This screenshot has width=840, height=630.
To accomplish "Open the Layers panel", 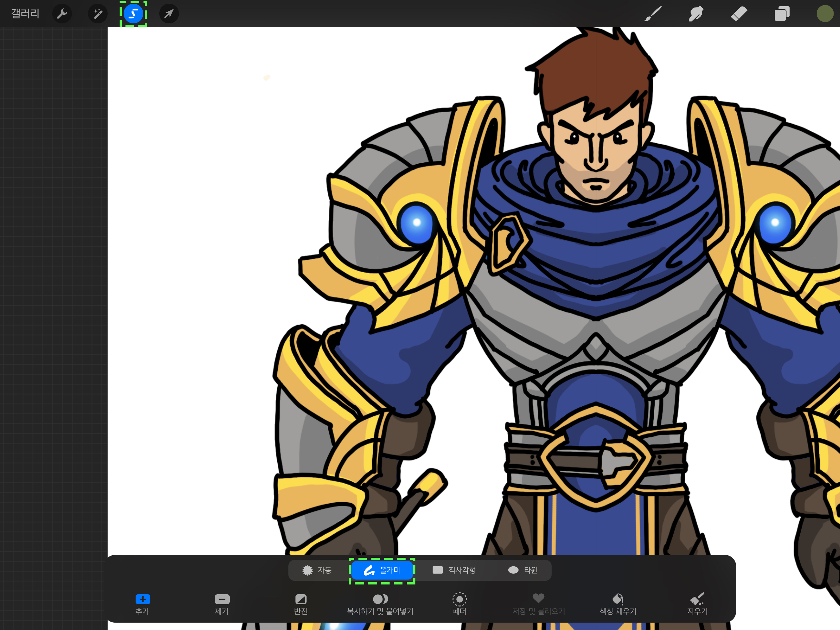I will [x=782, y=14].
